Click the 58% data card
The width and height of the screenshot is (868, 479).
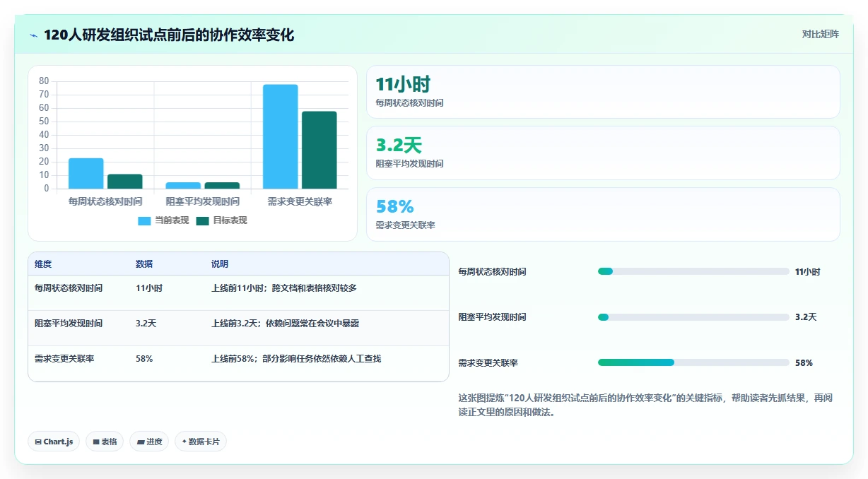[x=603, y=215]
